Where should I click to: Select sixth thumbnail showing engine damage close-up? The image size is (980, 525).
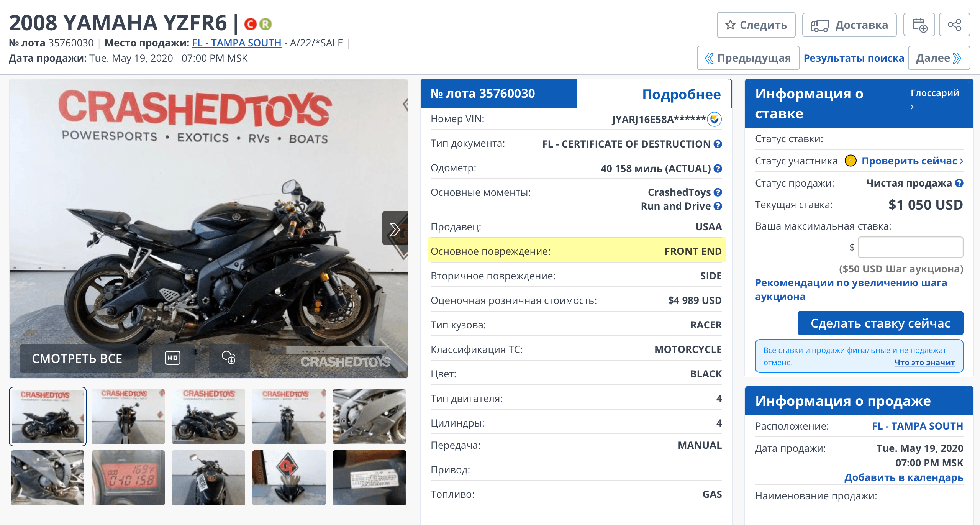48,478
